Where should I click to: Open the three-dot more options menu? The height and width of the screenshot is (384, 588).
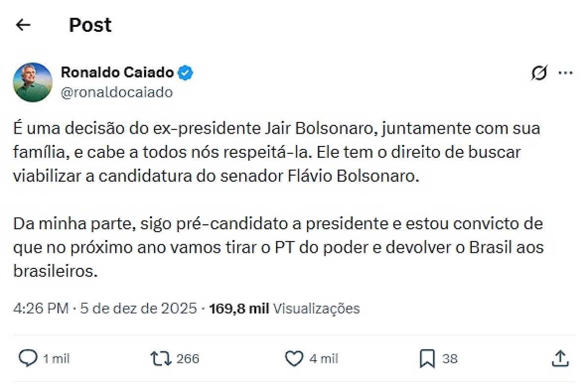(566, 72)
